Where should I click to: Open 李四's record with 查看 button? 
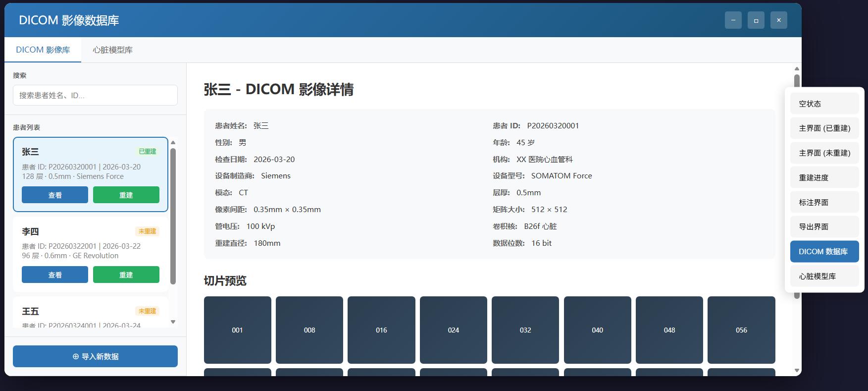pyautogui.click(x=55, y=275)
